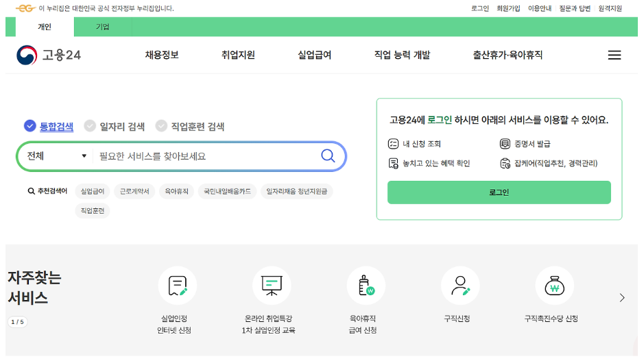The width and height of the screenshot is (644, 361).
Task: Open the hamburger menu icon
Action: (x=614, y=55)
